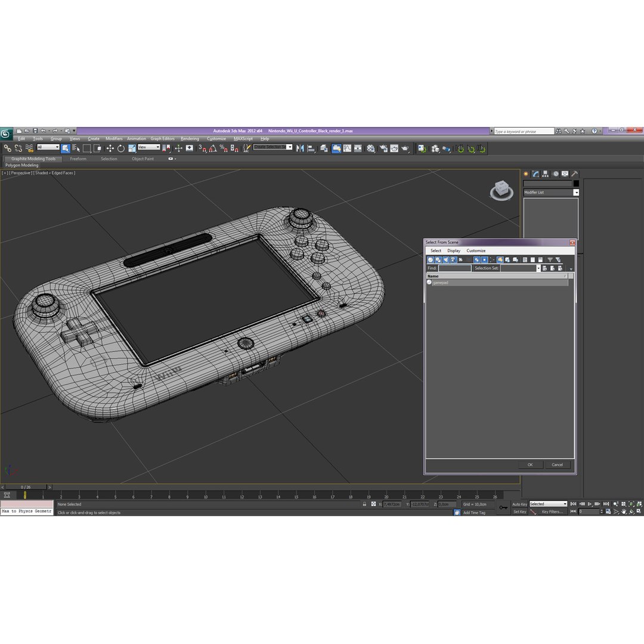This screenshot has height=644, width=644.
Task: Click the Mirror tool icon
Action: (300, 148)
